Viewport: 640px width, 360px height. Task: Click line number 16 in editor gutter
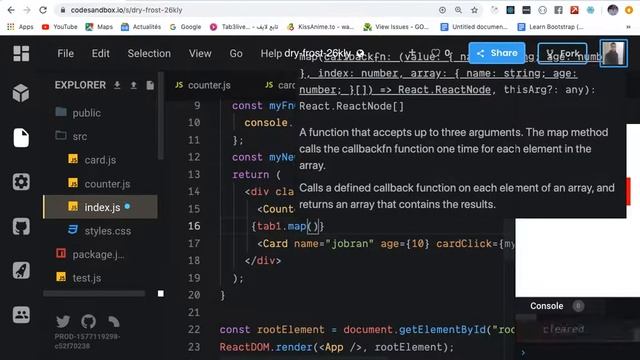(194, 226)
